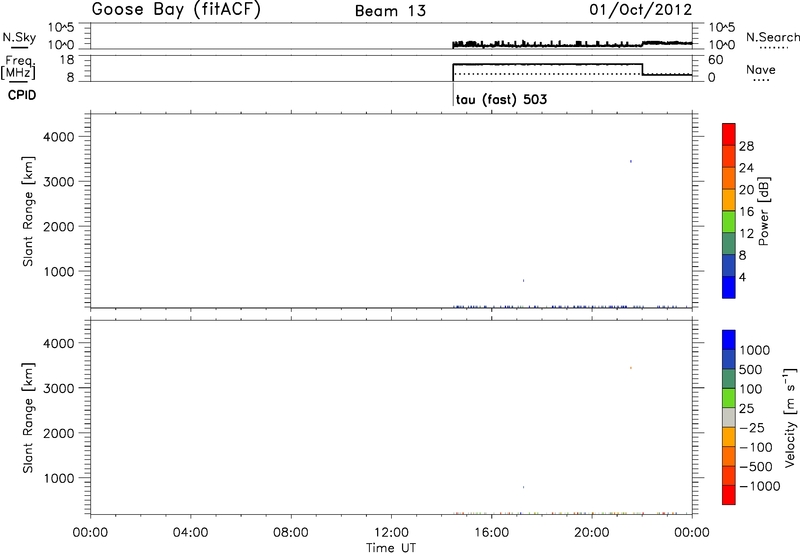Click the '-1000' tick on Velocity colorbar
This screenshot has height=554, width=800.
point(759,486)
